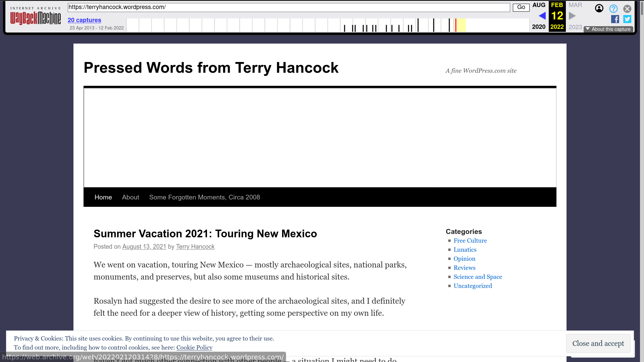Click the grey next capture arrow

(573, 16)
